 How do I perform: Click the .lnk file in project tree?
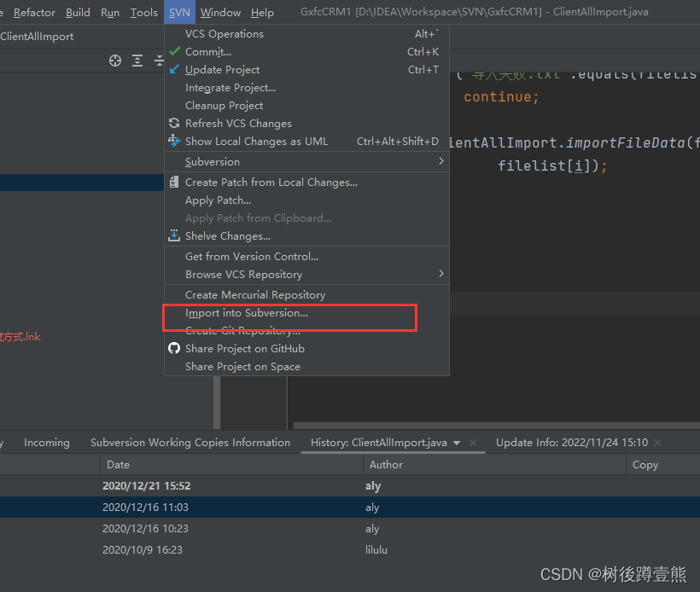pyautogui.click(x=20, y=337)
